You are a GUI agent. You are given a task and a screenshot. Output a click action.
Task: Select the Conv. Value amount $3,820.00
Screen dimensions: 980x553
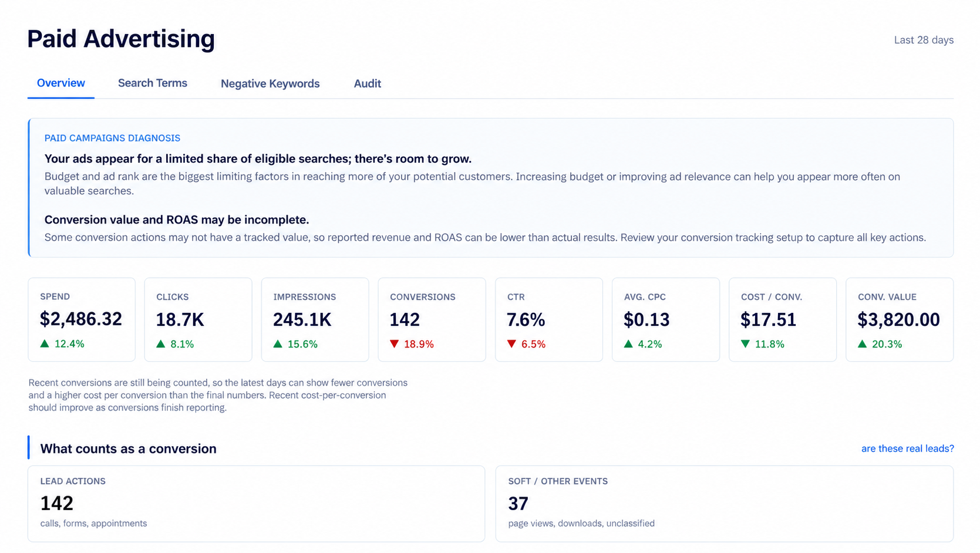tap(898, 319)
